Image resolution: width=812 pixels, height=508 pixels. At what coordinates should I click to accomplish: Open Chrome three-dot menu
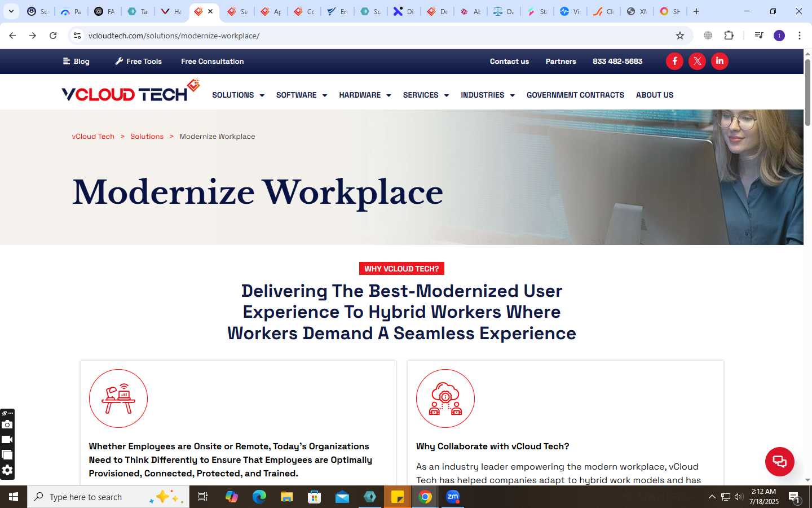(x=799, y=36)
